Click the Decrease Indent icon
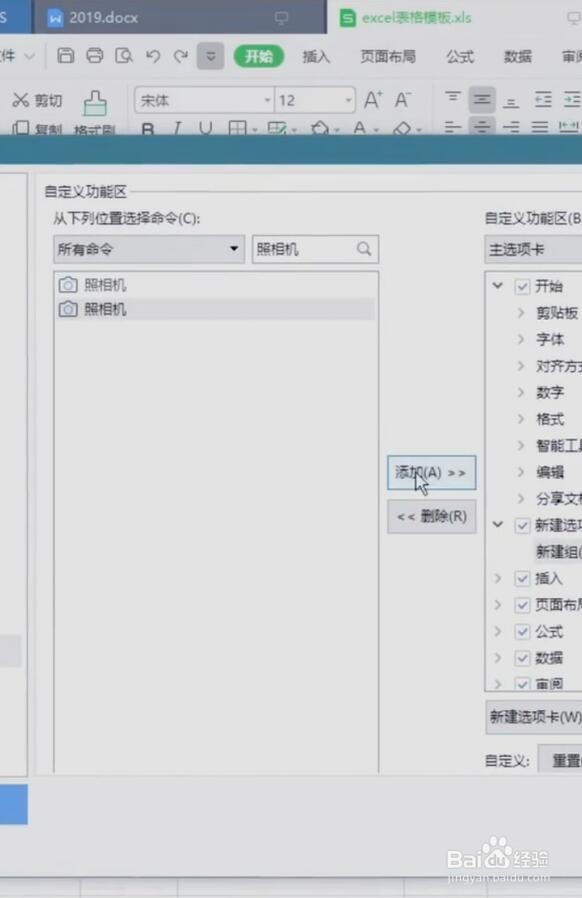This screenshot has width=582, height=898. click(x=542, y=100)
